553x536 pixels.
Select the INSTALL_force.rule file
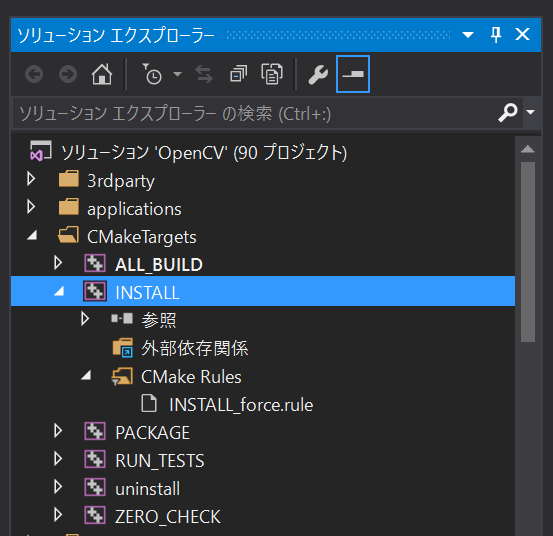click(x=241, y=405)
